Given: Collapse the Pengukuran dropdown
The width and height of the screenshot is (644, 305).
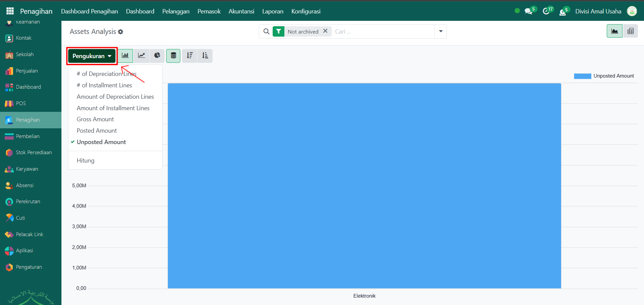Looking at the screenshot, I should (92, 56).
